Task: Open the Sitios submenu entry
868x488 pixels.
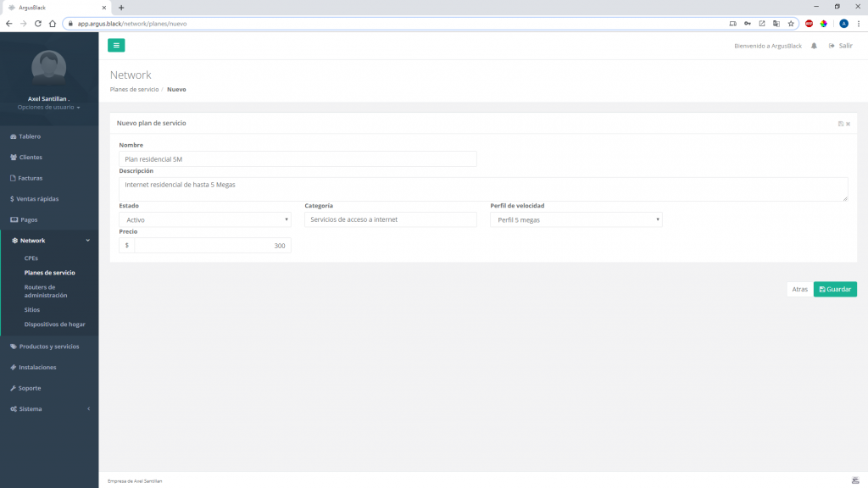Action: pyautogui.click(x=32, y=310)
